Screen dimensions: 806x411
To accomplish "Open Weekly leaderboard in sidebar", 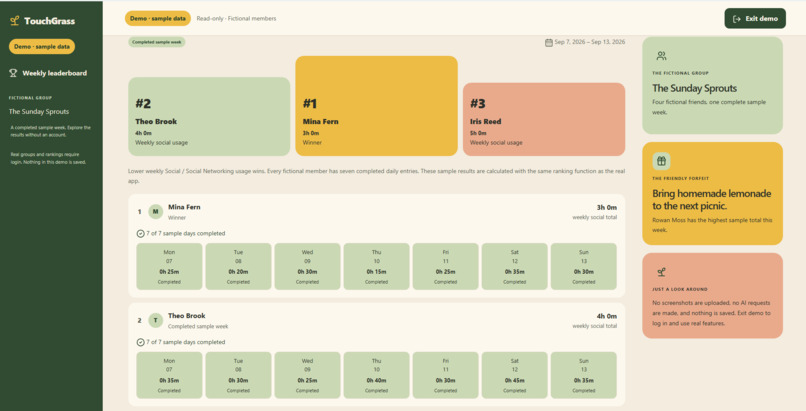I will (x=48, y=73).
